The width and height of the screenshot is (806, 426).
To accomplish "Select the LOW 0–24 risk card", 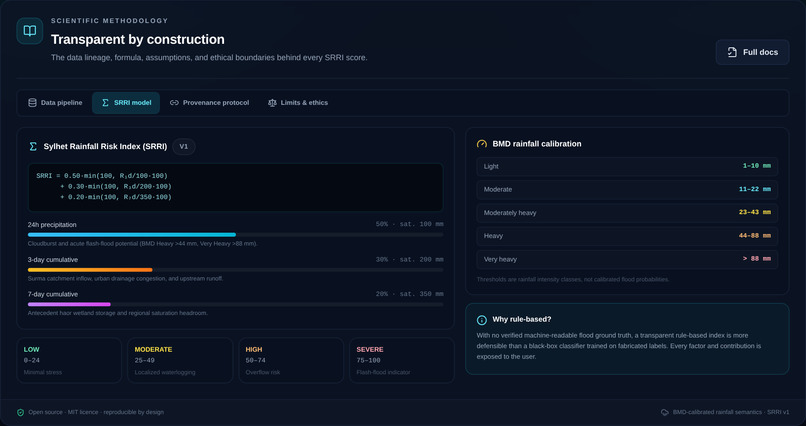I will [x=69, y=360].
